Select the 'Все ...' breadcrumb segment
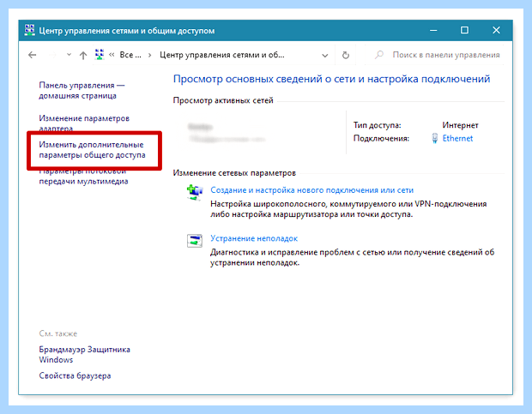The height and width of the screenshot is (414, 532). (x=130, y=55)
